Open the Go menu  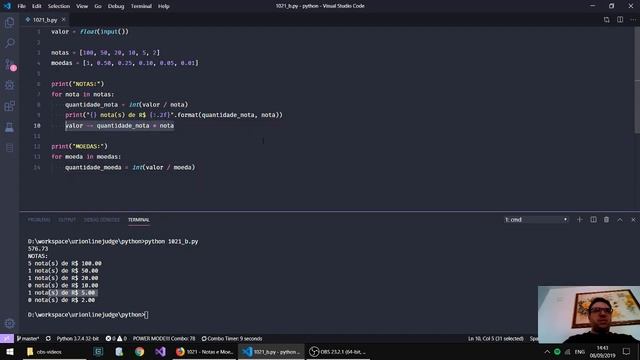[x=98, y=6]
